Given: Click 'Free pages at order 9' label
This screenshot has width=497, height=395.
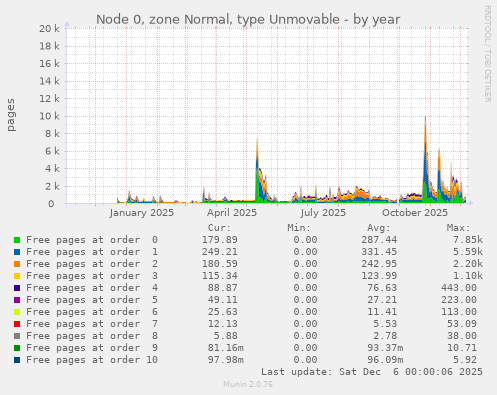Looking at the screenshot, I should [92, 348].
